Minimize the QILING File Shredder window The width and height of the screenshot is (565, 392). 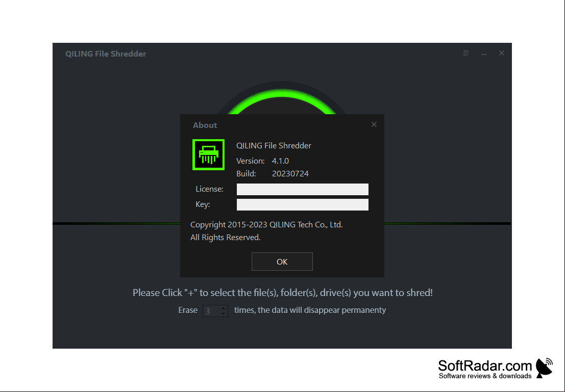pyautogui.click(x=484, y=54)
